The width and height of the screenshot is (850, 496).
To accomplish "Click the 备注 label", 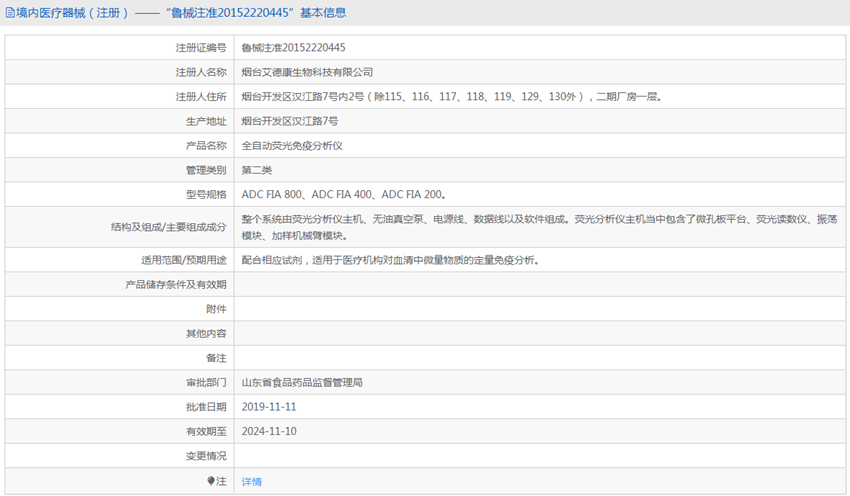I will (216, 358).
